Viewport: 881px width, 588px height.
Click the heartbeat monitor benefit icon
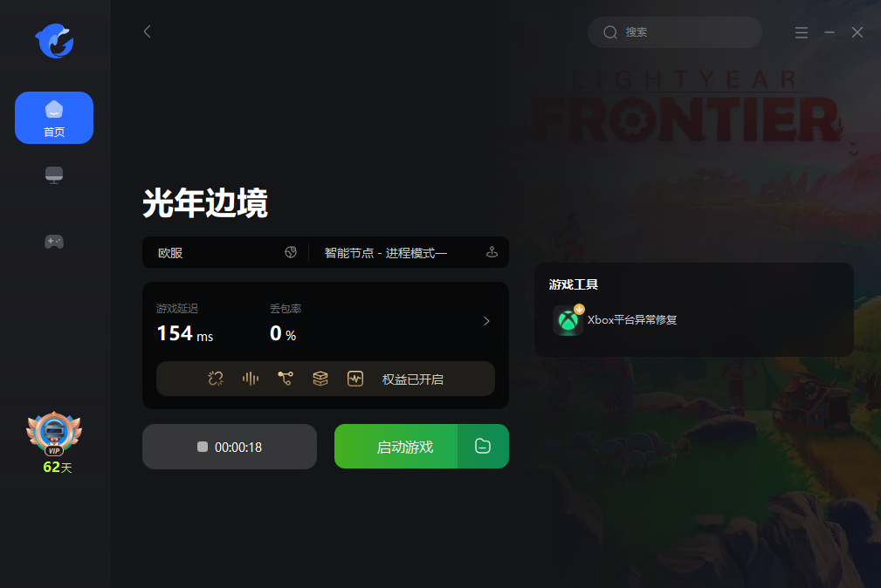[x=355, y=379]
